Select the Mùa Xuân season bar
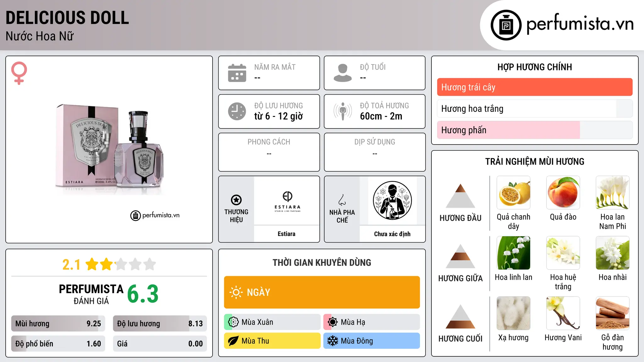The width and height of the screenshot is (644, 362). pyautogui.click(x=272, y=322)
